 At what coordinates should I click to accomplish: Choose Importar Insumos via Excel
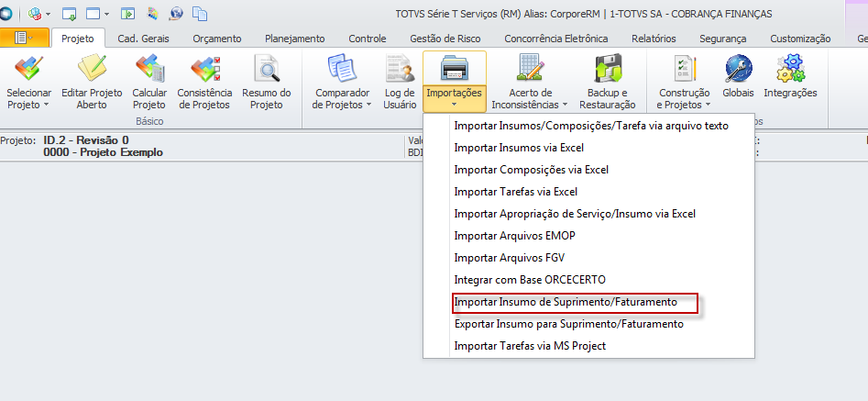[589, 148]
